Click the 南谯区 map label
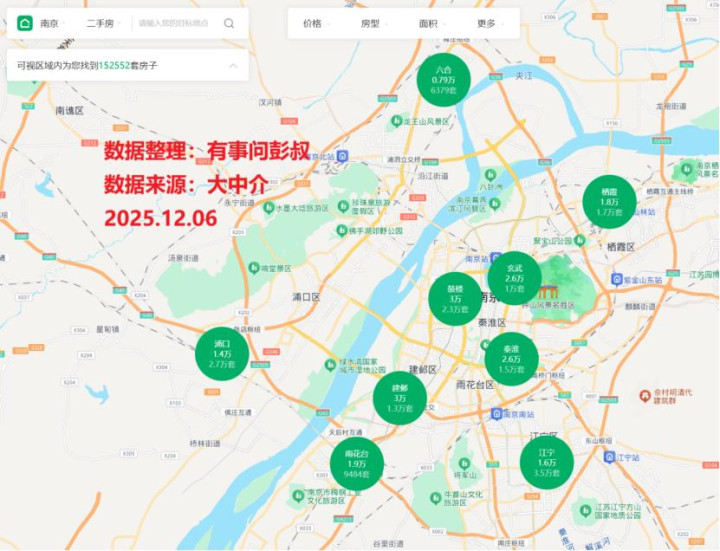720x551 pixels. pos(70,111)
